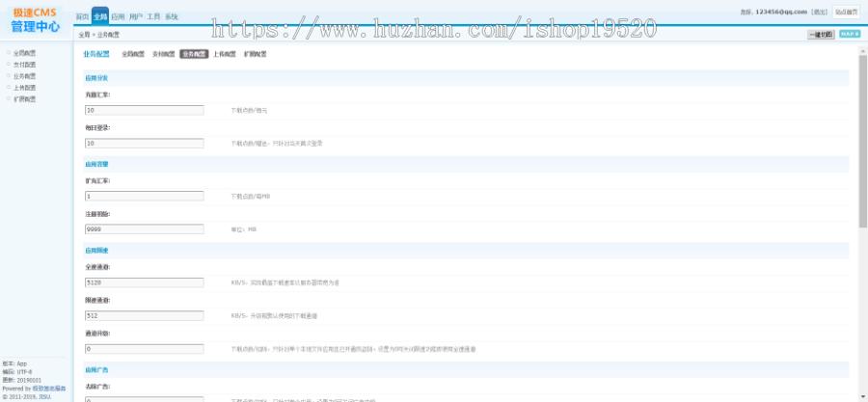Open the Powered by 极致域名服务 link
The image size is (868, 402).
tap(49, 389)
